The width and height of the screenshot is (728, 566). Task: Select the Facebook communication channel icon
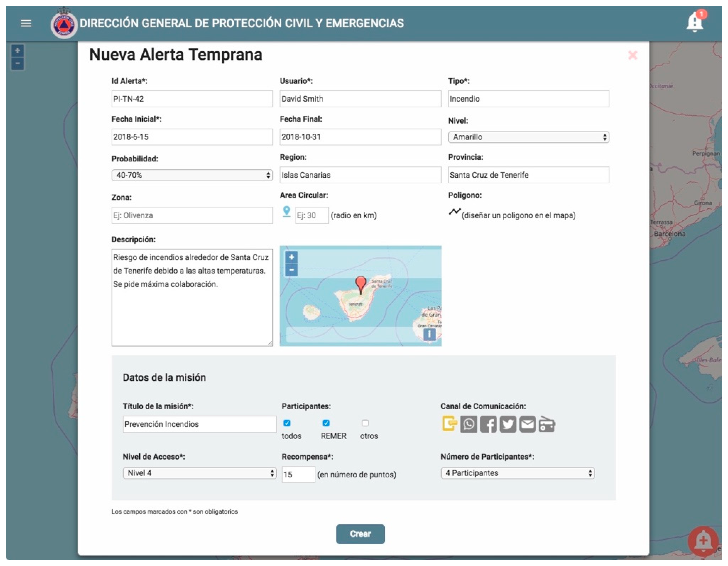(x=488, y=424)
